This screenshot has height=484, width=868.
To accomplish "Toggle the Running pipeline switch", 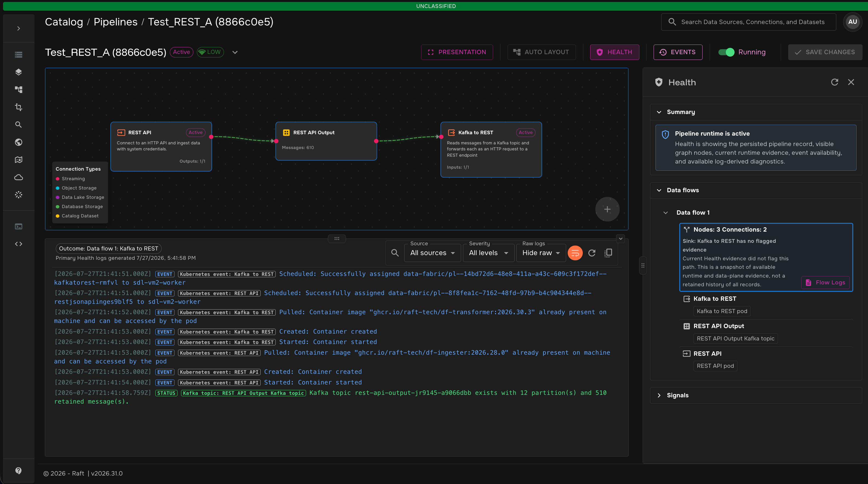I will pyautogui.click(x=726, y=52).
